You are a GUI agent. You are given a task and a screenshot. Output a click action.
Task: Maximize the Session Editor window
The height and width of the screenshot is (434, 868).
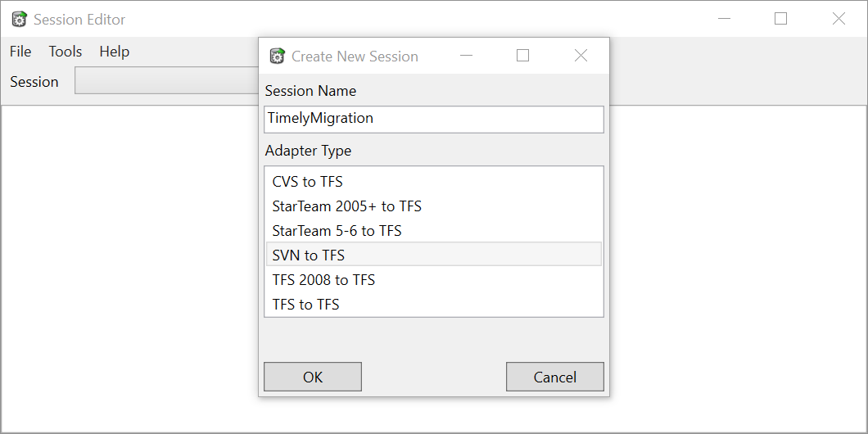point(780,19)
